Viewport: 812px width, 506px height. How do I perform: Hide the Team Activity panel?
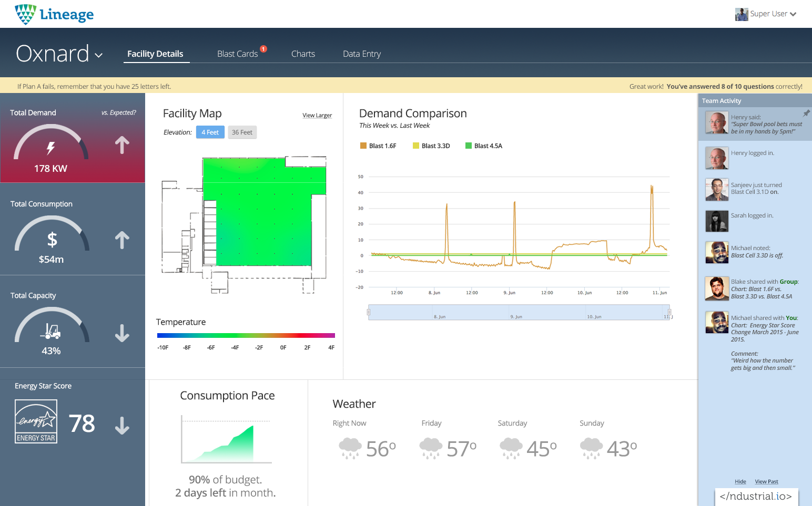tap(740, 482)
